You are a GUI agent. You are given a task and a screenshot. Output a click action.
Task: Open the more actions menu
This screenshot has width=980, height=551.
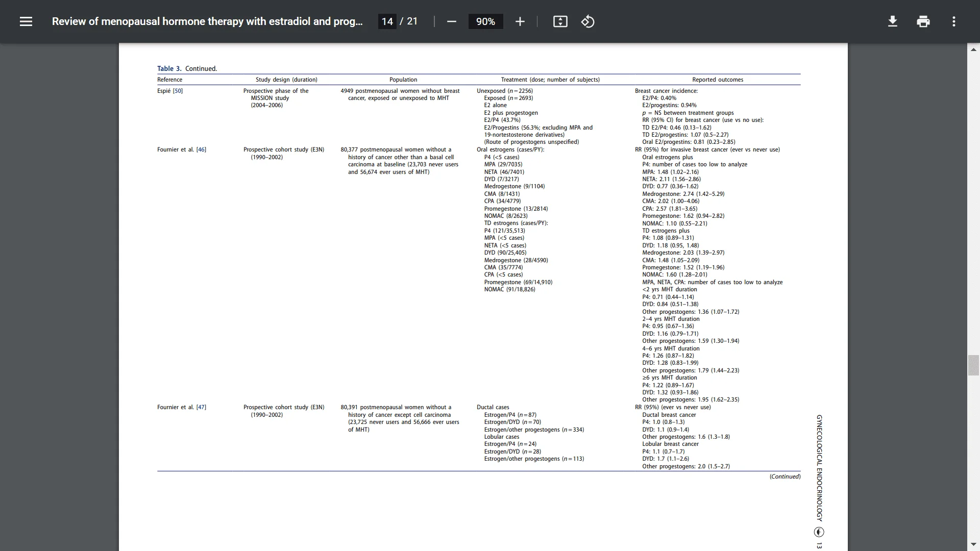pyautogui.click(x=953, y=21)
